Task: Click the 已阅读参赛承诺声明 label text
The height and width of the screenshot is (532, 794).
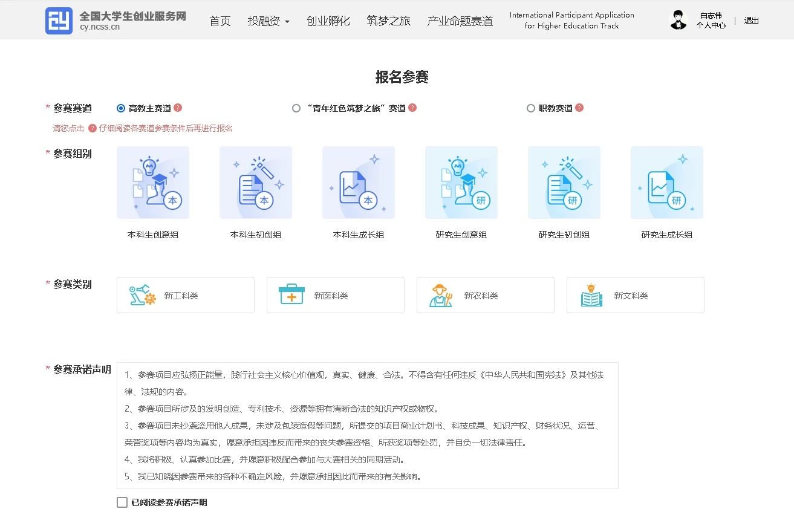Action: pyautogui.click(x=169, y=502)
